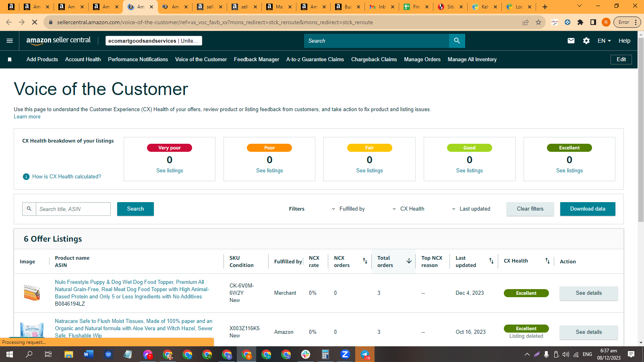Click the Edit favorites button
Screen dimensions: 644x362
click(x=621, y=60)
